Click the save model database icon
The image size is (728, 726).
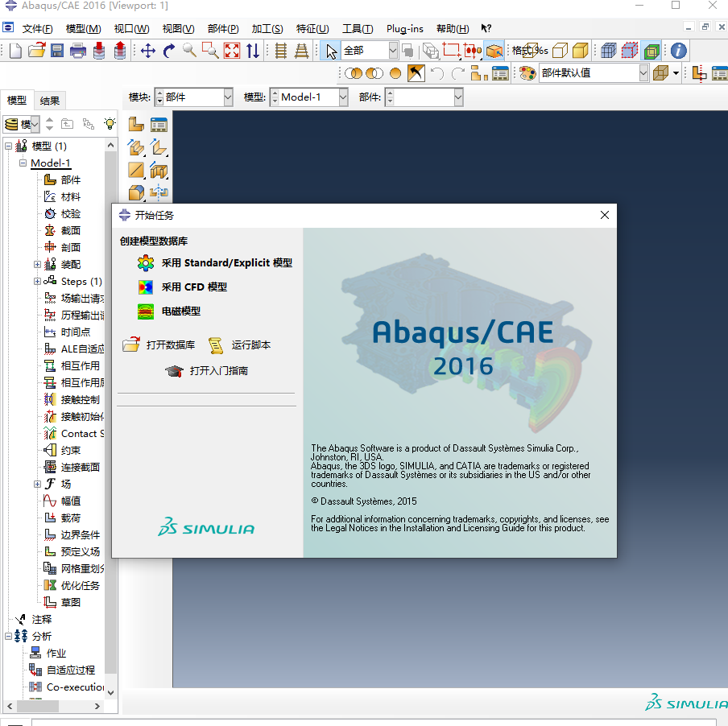55,50
